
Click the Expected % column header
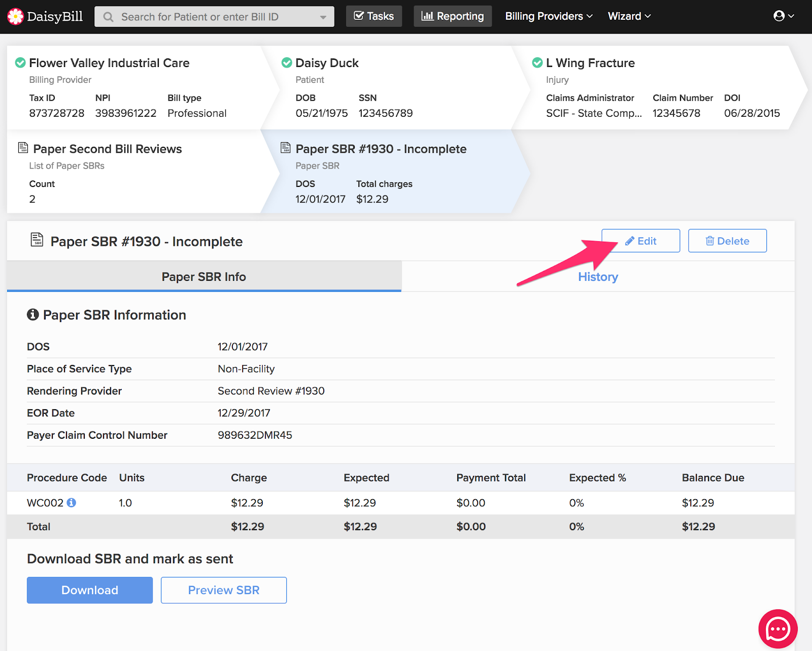coord(597,478)
